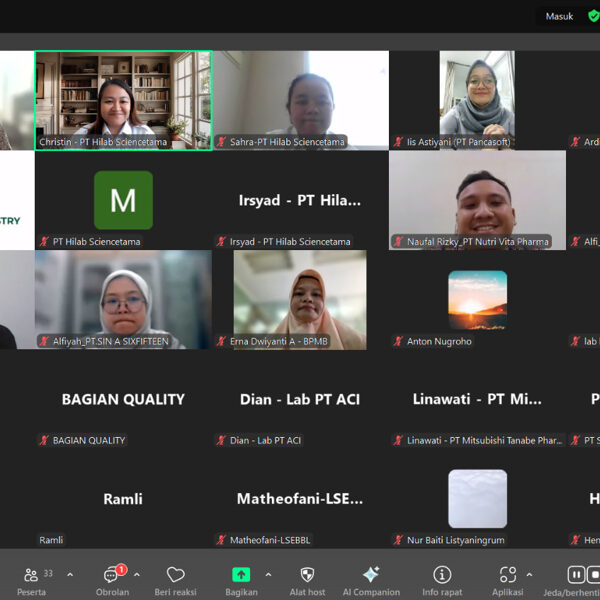The height and width of the screenshot is (600, 600).
Task: Click the green encryption shield icon
Action: click(x=593, y=16)
